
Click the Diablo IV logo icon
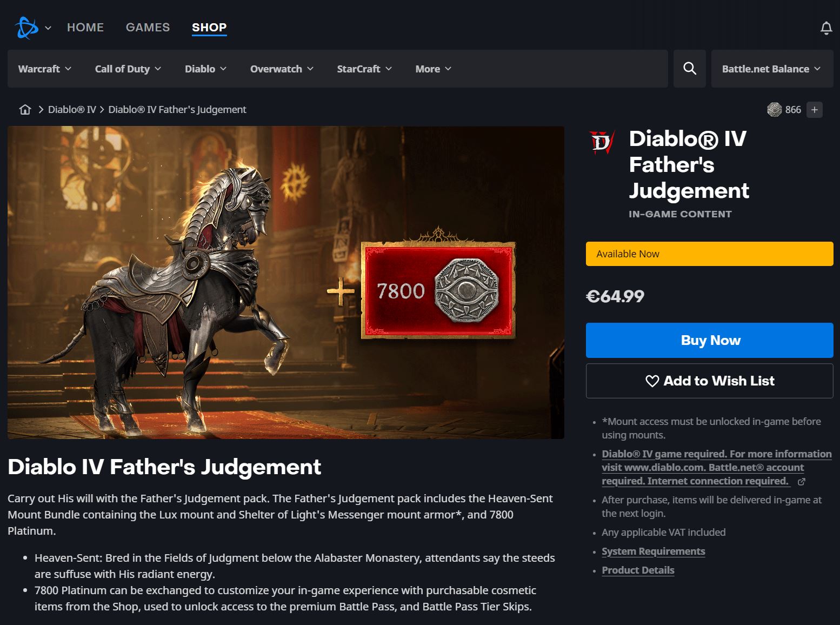point(602,143)
